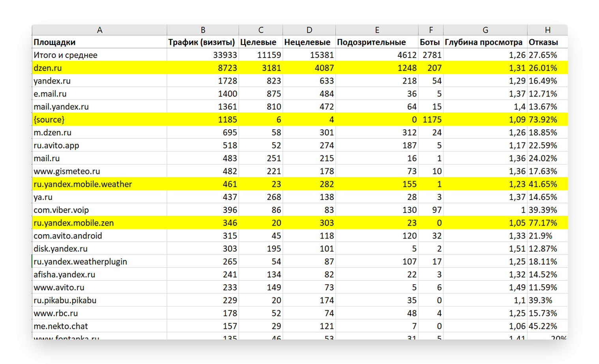Click mail.ru bounce rate 24.02%
Screen dimensions: 599x364
[x=548, y=158]
